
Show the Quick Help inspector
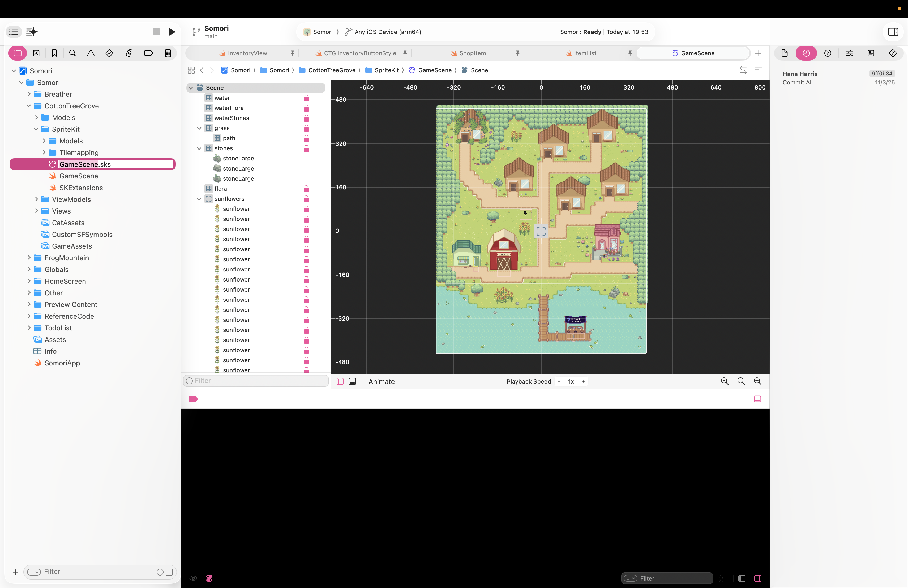pyautogui.click(x=828, y=53)
